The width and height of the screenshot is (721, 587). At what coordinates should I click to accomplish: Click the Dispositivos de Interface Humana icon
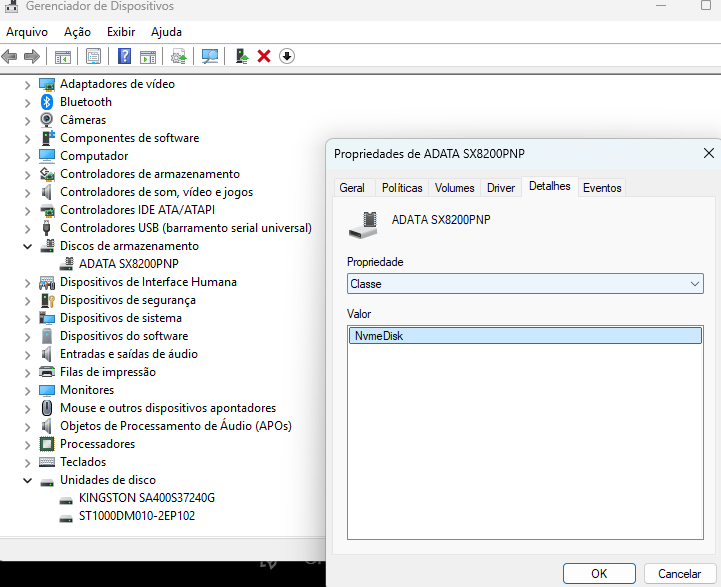pos(47,282)
